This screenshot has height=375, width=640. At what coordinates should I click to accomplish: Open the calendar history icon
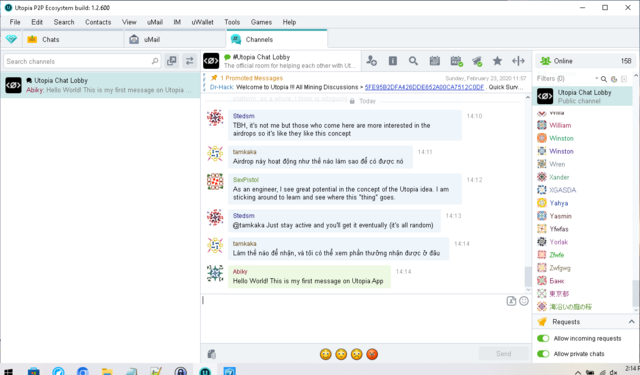pyautogui.click(x=435, y=61)
